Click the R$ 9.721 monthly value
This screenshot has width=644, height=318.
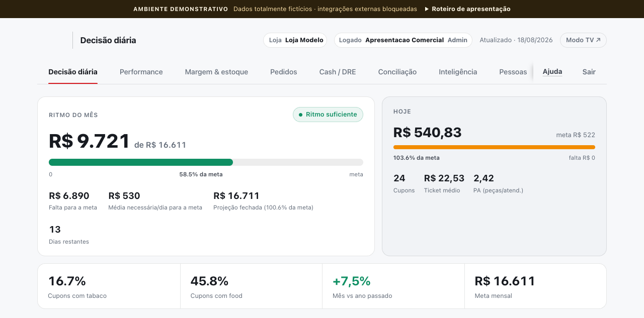[x=90, y=141]
